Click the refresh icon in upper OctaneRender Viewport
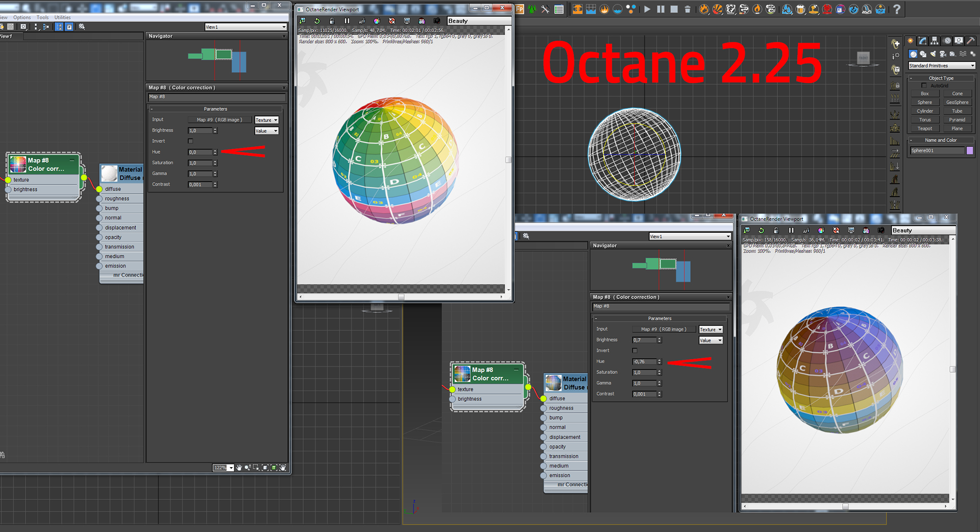 click(317, 21)
